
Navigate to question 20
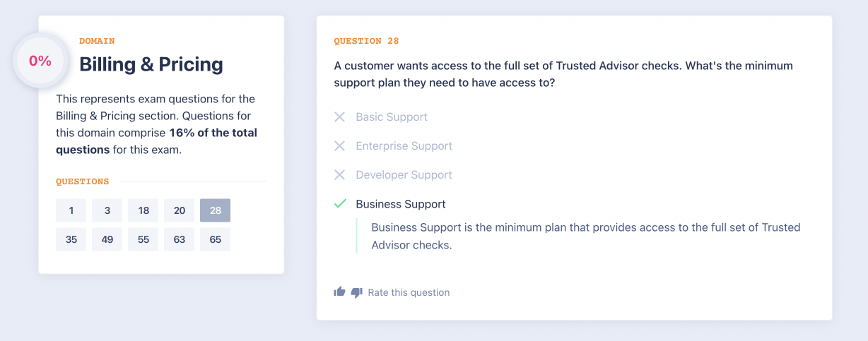(x=180, y=210)
